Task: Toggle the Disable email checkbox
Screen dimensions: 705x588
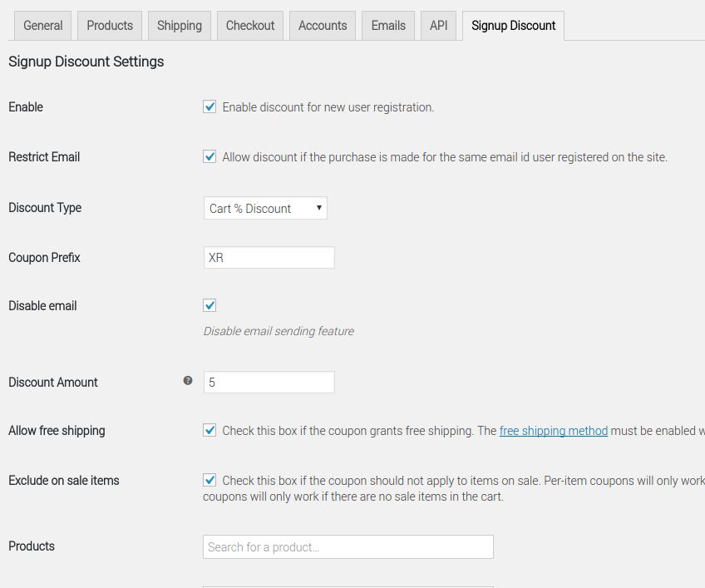Action: coord(210,305)
